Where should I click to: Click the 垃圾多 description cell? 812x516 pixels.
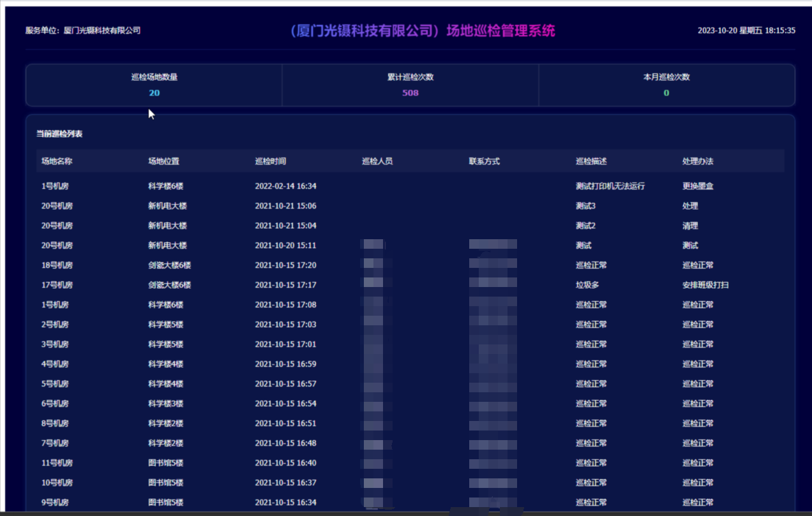(x=587, y=285)
